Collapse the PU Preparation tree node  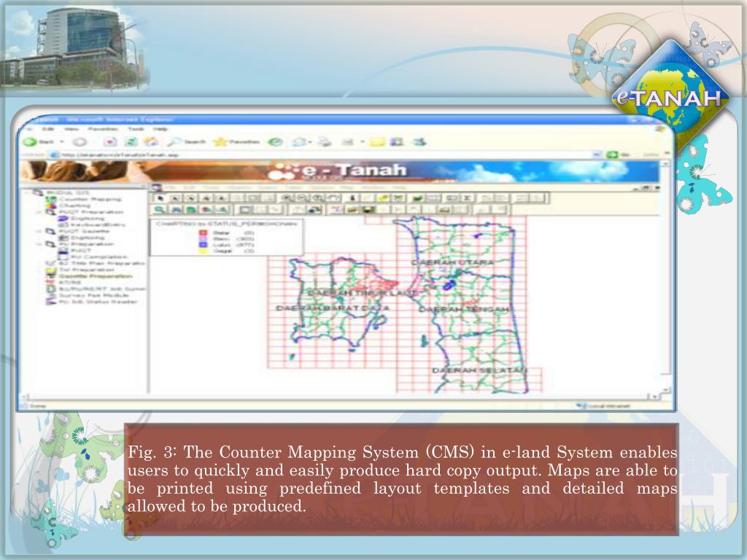tap(40, 244)
